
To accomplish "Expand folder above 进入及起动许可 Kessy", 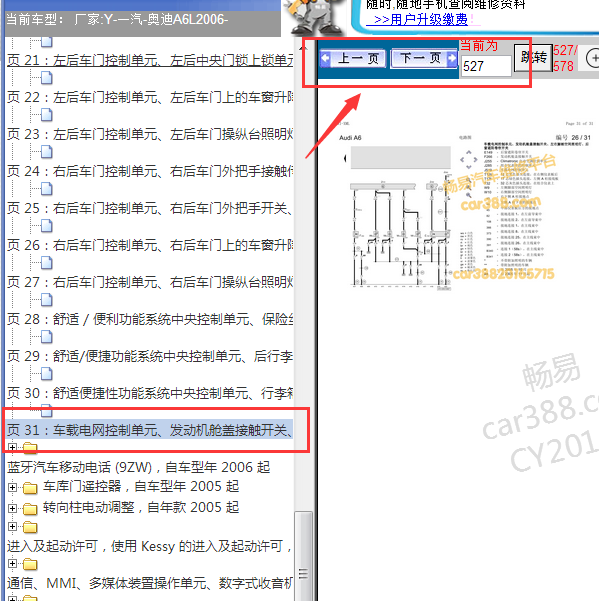I will [12, 527].
